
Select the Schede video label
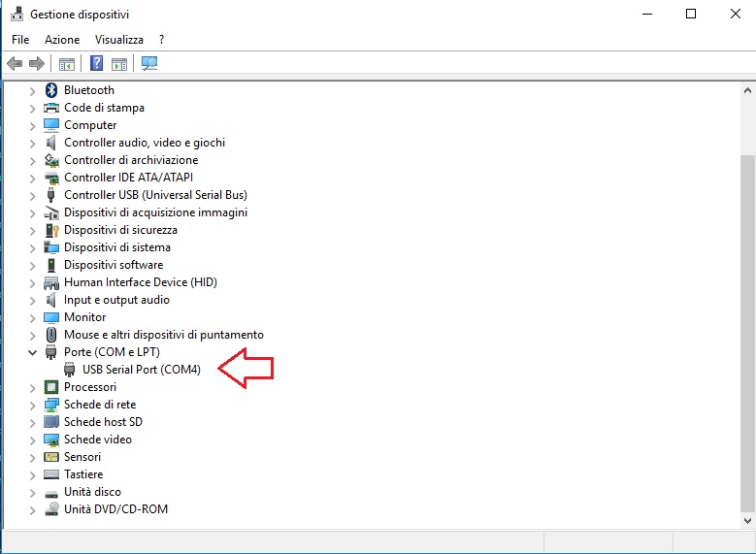98,440
